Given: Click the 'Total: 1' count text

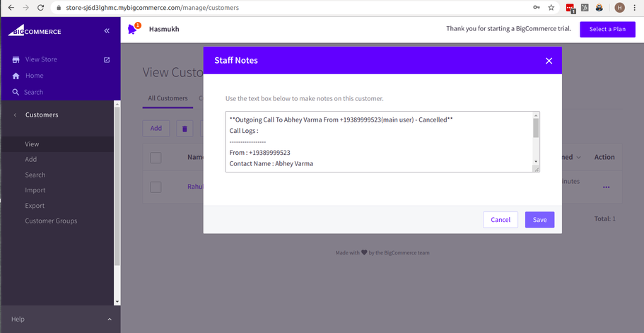Looking at the screenshot, I should (604, 219).
